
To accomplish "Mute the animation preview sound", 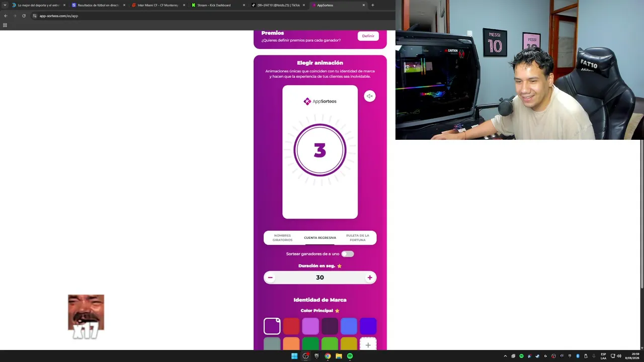I will (370, 96).
